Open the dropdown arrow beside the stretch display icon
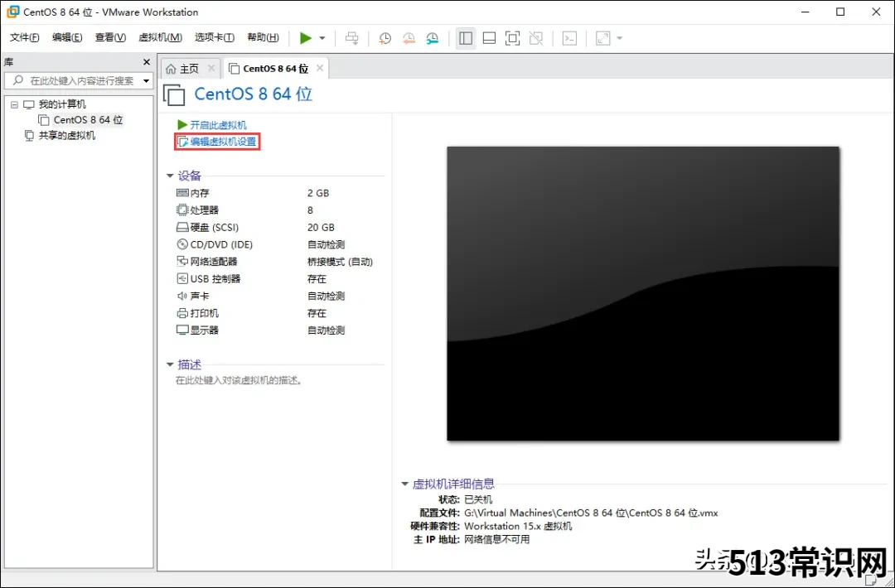 click(x=619, y=38)
